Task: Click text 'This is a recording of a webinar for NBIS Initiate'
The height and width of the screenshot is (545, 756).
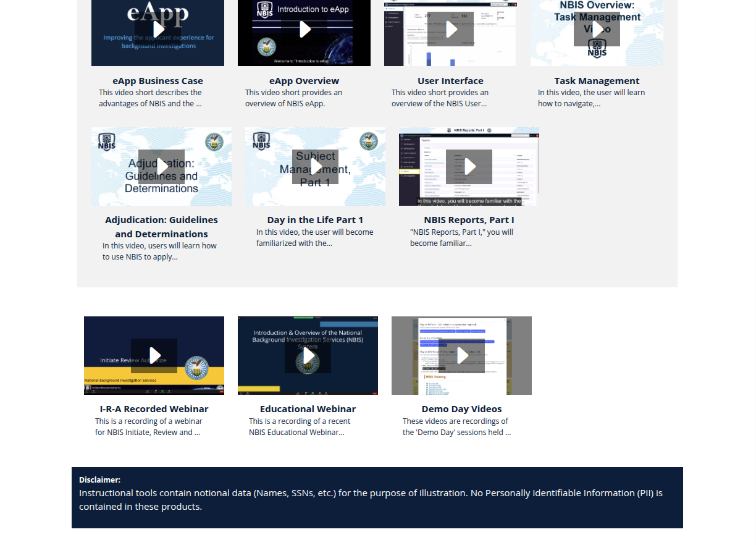Action: pyautogui.click(x=148, y=427)
